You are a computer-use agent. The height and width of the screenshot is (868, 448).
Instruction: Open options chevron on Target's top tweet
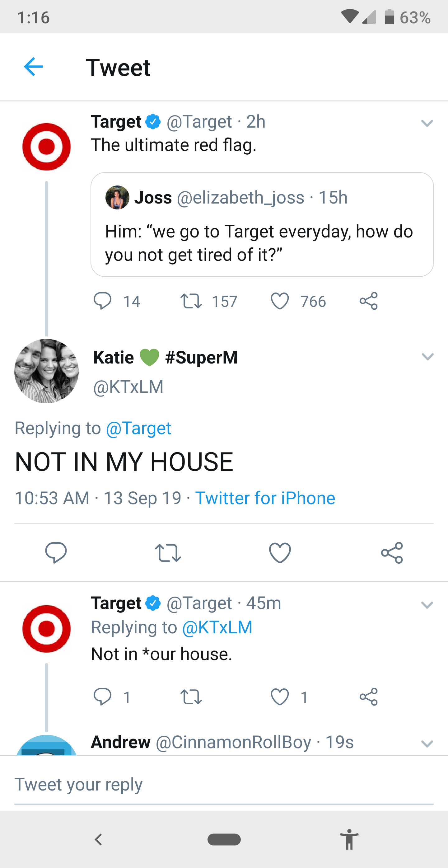pos(427,123)
